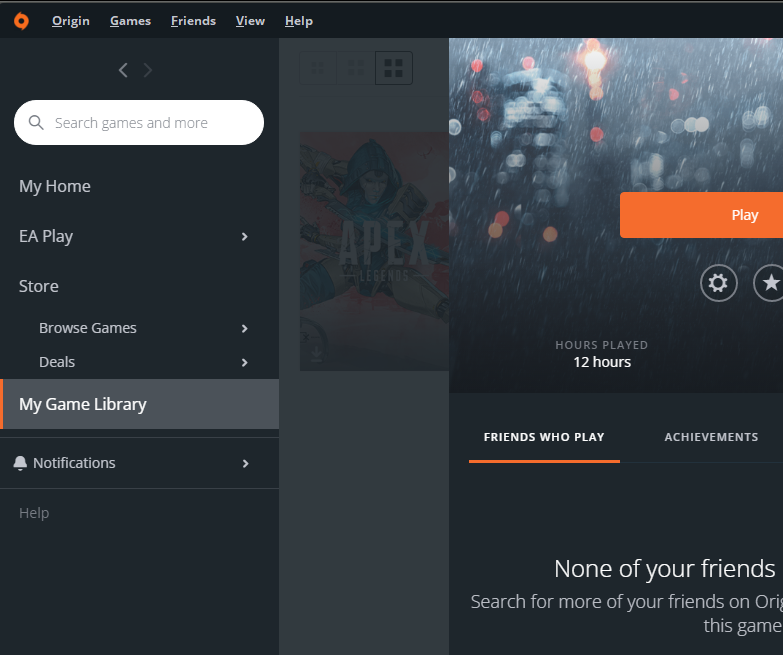Open the View menu
This screenshot has height=655, width=783.
(250, 21)
